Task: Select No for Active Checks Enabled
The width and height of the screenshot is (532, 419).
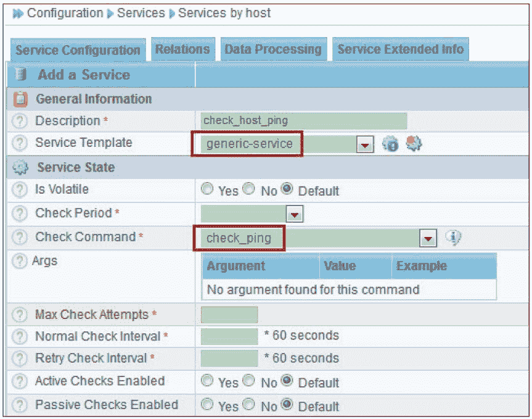Action: [249, 381]
